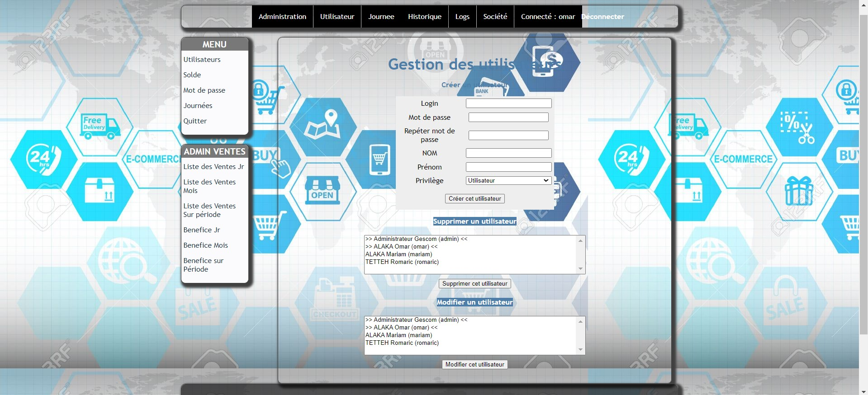This screenshot has height=395, width=868.
Task: Expand the Privilège dropdown
Action: tap(508, 181)
